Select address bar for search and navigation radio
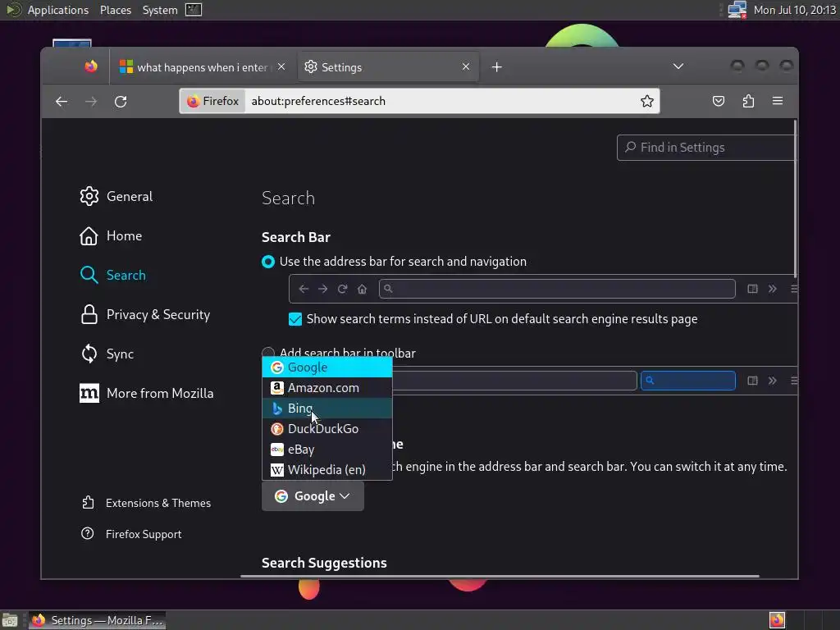The height and width of the screenshot is (630, 840). coord(268,262)
